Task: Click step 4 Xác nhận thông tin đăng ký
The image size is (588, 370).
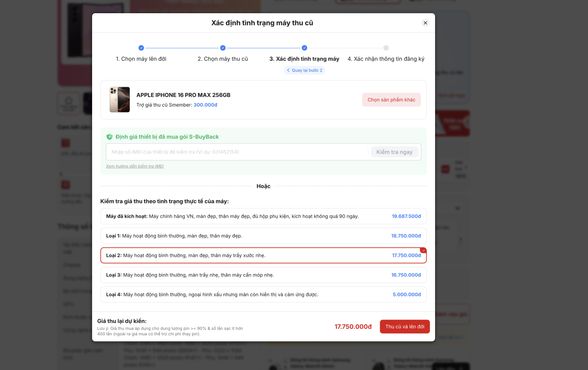Action: tap(386, 59)
